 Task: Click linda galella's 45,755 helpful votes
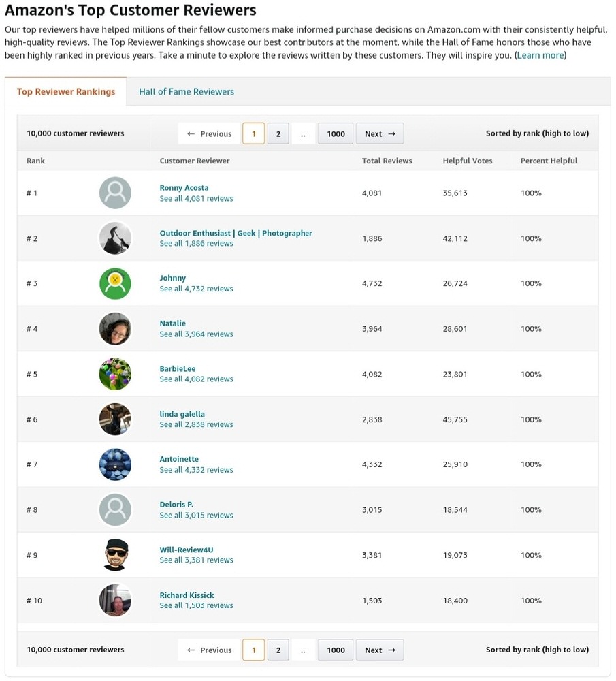tap(455, 419)
